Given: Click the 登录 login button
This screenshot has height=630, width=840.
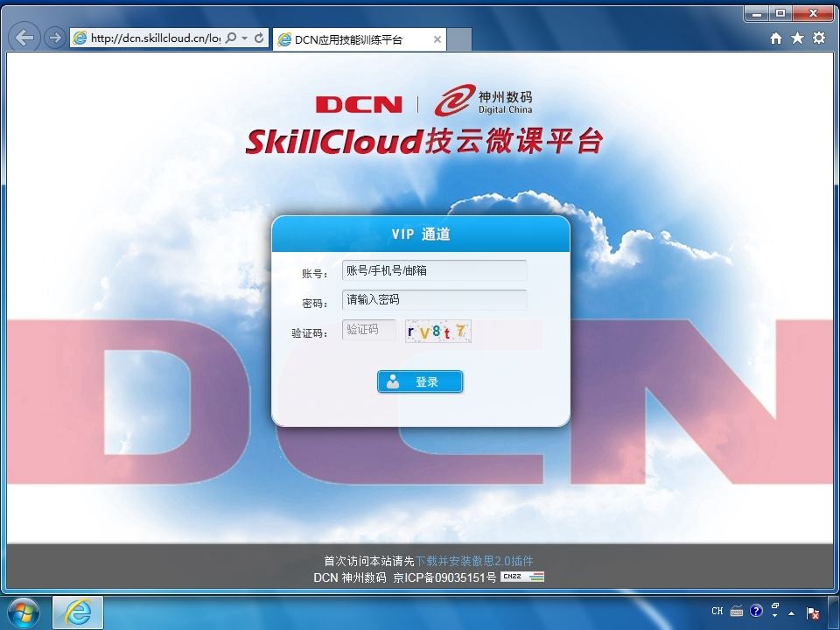Looking at the screenshot, I should pyautogui.click(x=420, y=382).
